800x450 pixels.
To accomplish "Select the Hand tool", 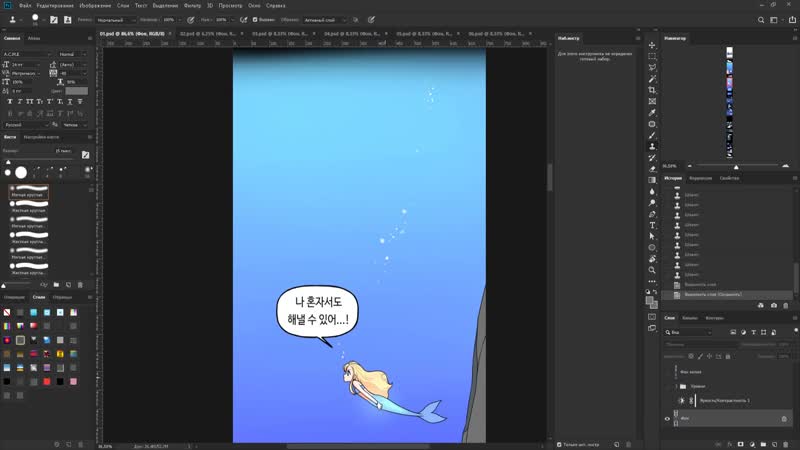I will (652, 259).
